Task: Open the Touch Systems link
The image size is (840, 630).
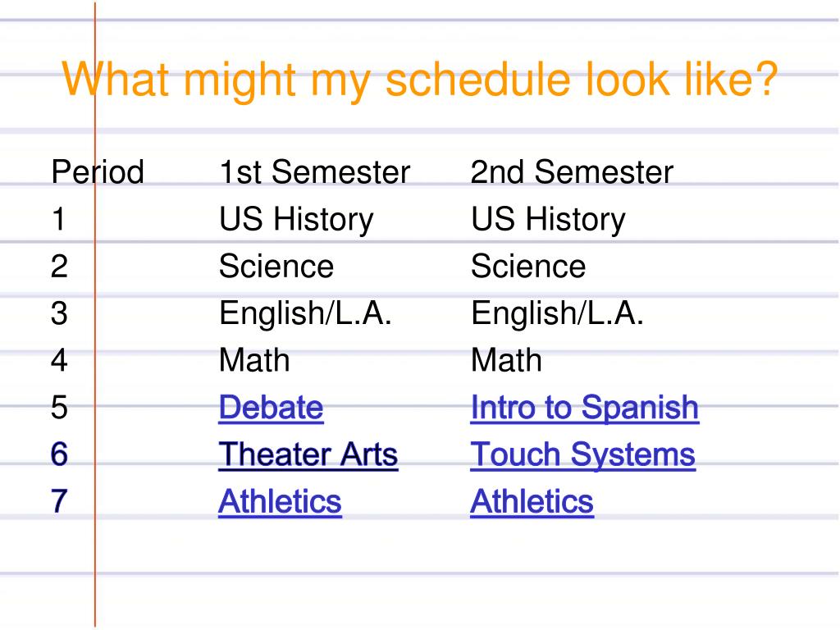Action: [x=583, y=455]
